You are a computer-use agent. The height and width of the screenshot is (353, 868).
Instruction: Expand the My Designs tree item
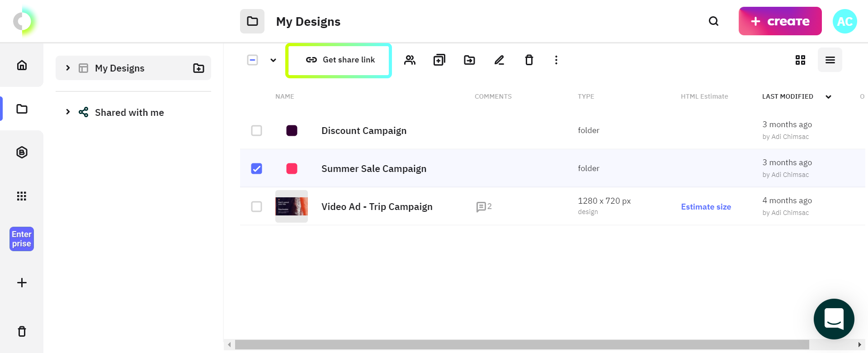68,68
